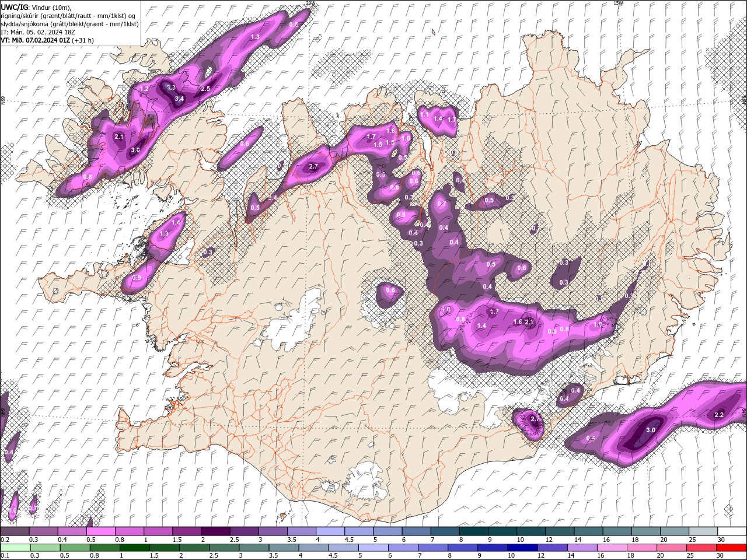
Task: Click the '3.4' precipitation value on map
Action: [x=180, y=99]
